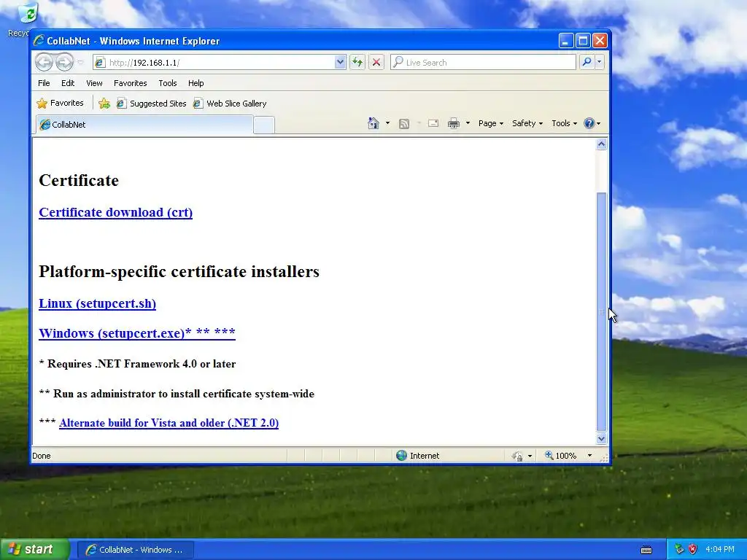Click the Print icon
This screenshot has width=747, height=560.
454,123
